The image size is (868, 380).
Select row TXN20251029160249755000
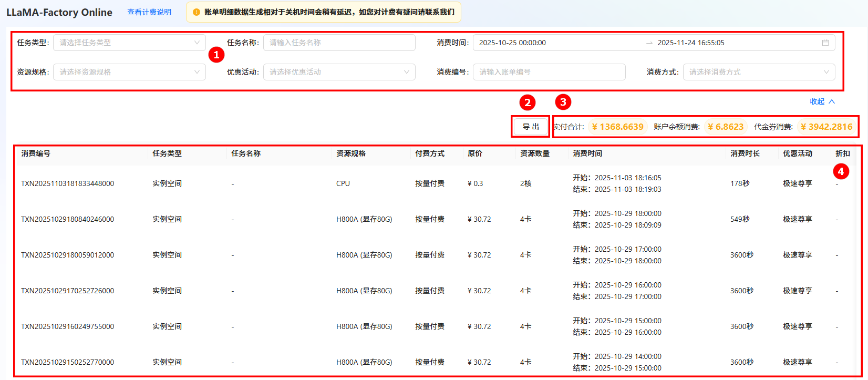(x=435, y=326)
